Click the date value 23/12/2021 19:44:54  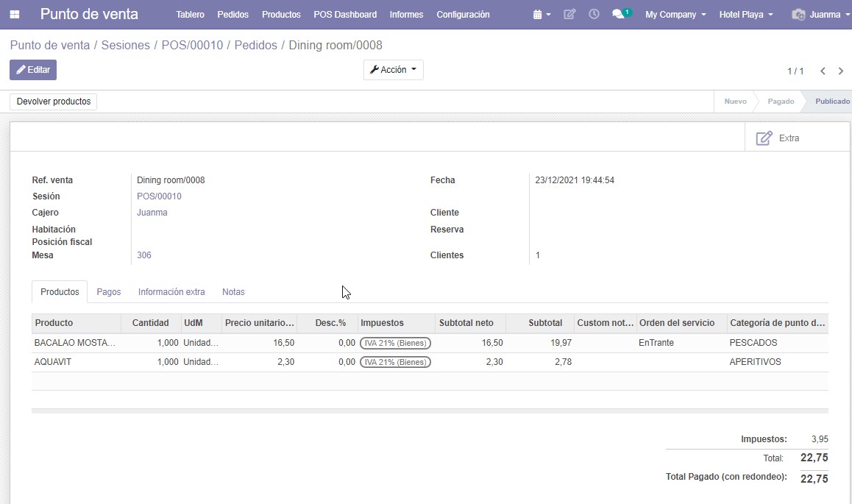[575, 180]
